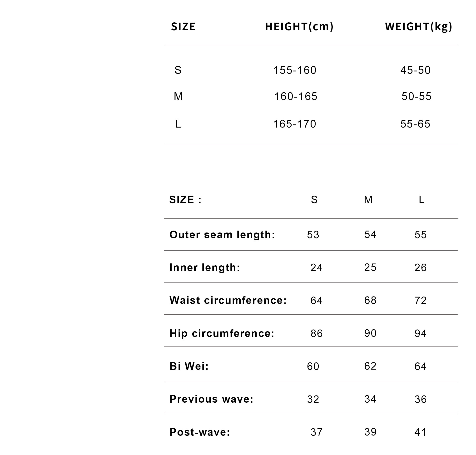Select the M size row label
The image size is (476, 455).
click(x=178, y=96)
